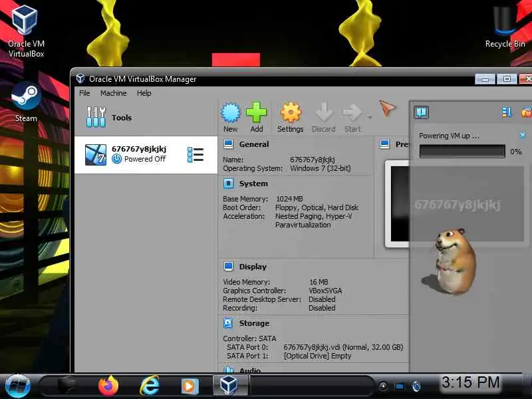
Task: Click Windows 7 (32-bit) operating system text
Action: pyautogui.click(x=321, y=168)
